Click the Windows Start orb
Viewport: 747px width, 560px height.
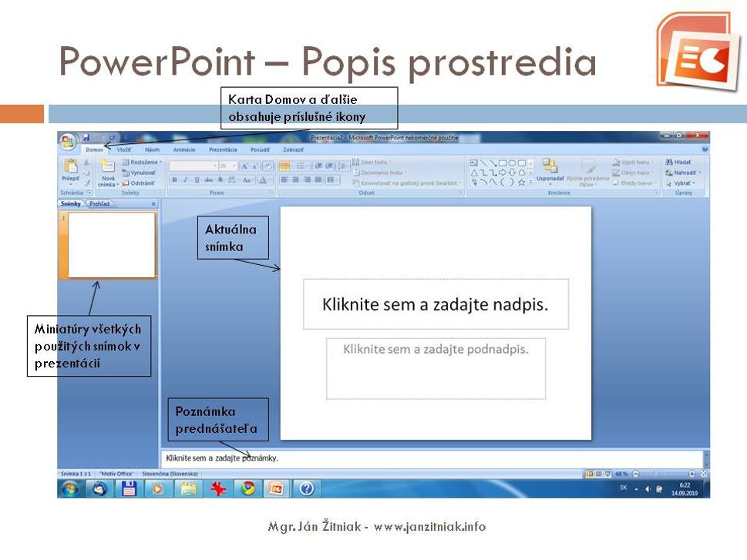[x=70, y=489]
